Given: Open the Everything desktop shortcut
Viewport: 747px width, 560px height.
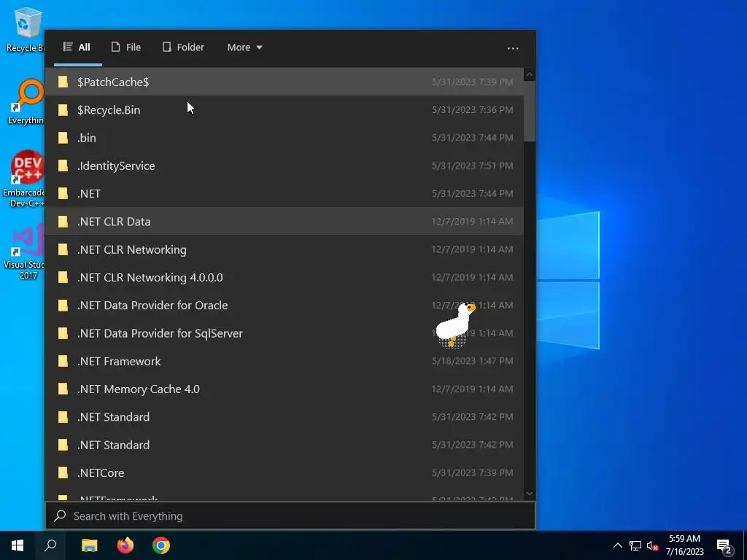Looking at the screenshot, I should tap(26, 102).
